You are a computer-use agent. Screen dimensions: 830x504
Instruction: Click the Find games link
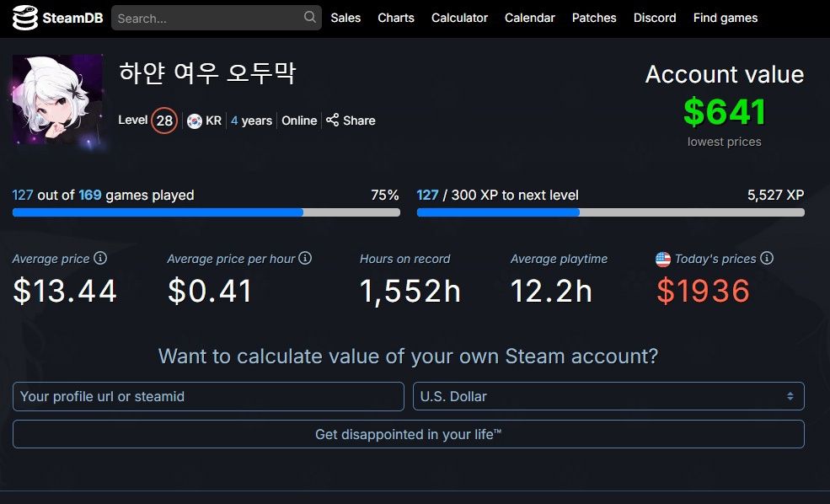[x=725, y=18]
